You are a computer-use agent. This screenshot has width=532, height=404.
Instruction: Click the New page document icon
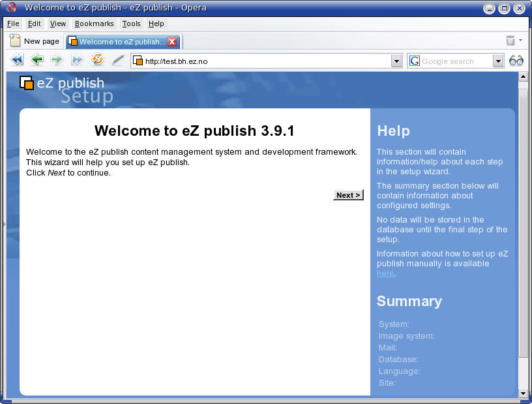[15, 40]
